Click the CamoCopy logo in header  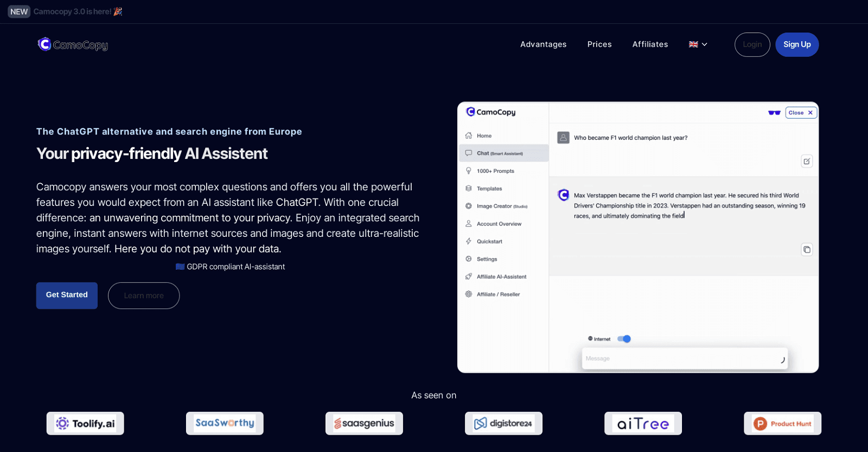[73, 44]
